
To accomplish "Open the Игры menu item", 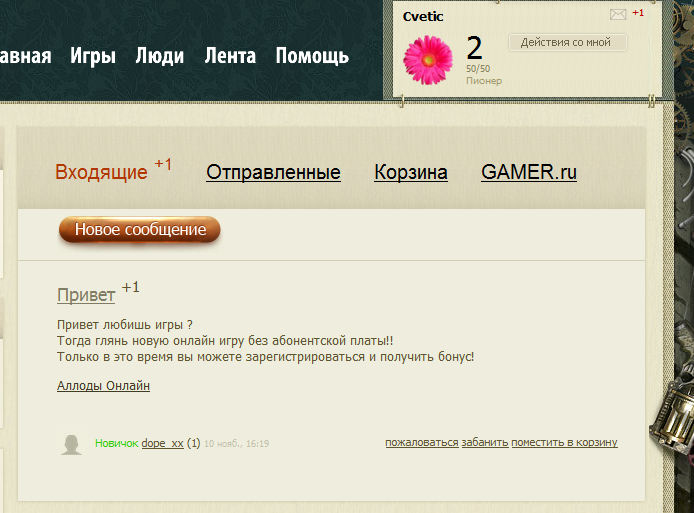I will click(x=93, y=56).
